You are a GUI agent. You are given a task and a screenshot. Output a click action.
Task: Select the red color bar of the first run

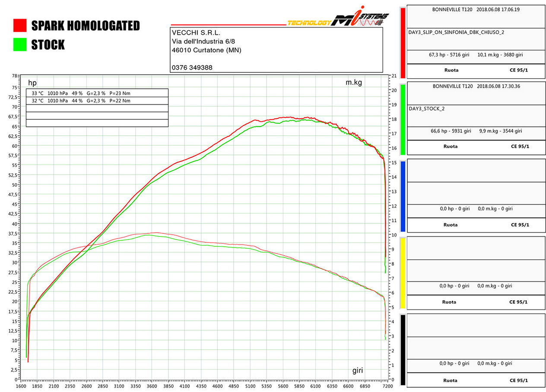pos(403,42)
